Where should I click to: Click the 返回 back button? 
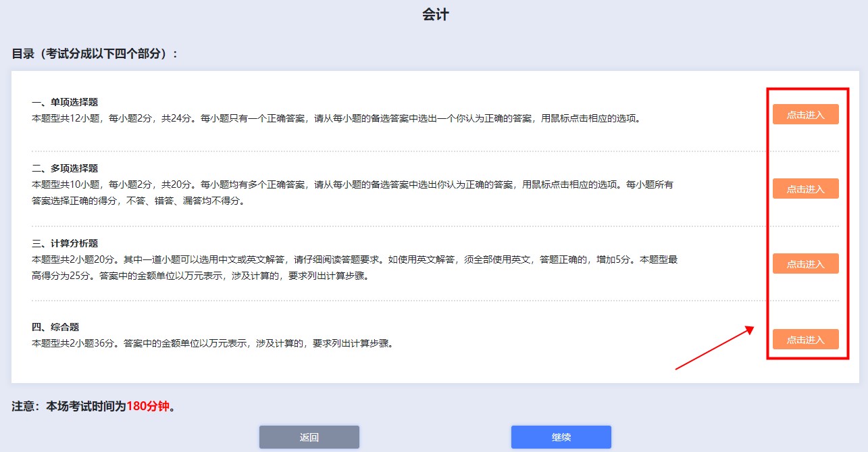(x=309, y=437)
